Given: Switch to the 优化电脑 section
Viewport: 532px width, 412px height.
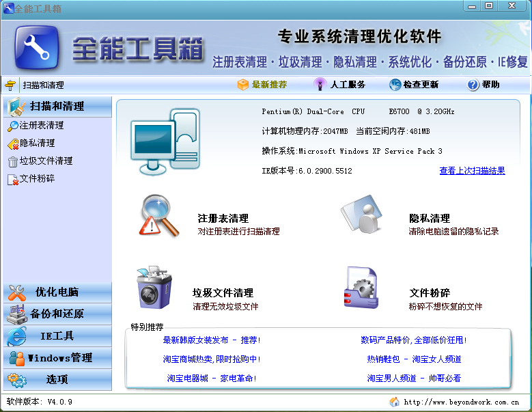Looking at the screenshot, I should tap(57, 292).
